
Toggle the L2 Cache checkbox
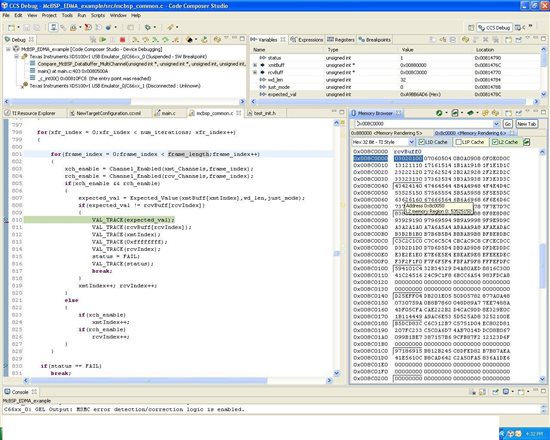(495, 142)
